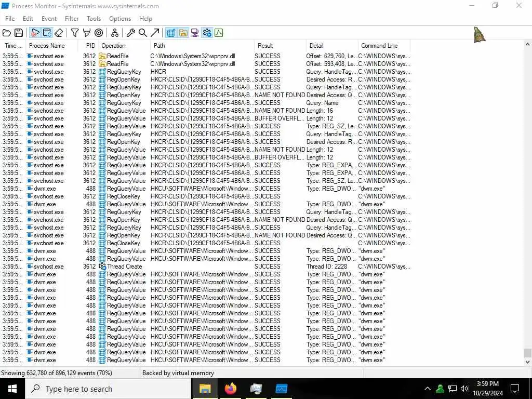The image size is (532, 399).
Task: Click the 'Backed by virtual memory' status text
Action: tap(178, 373)
